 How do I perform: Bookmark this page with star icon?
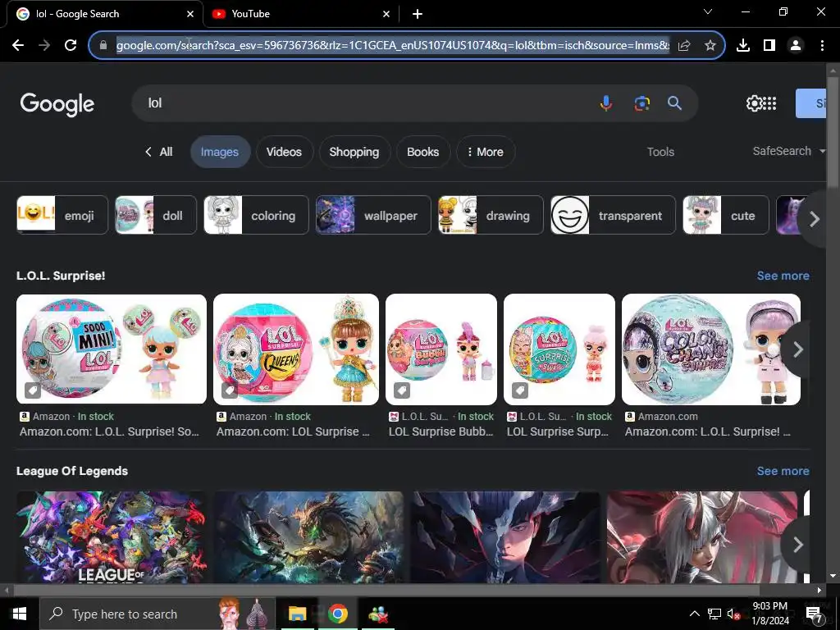coord(710,46)
